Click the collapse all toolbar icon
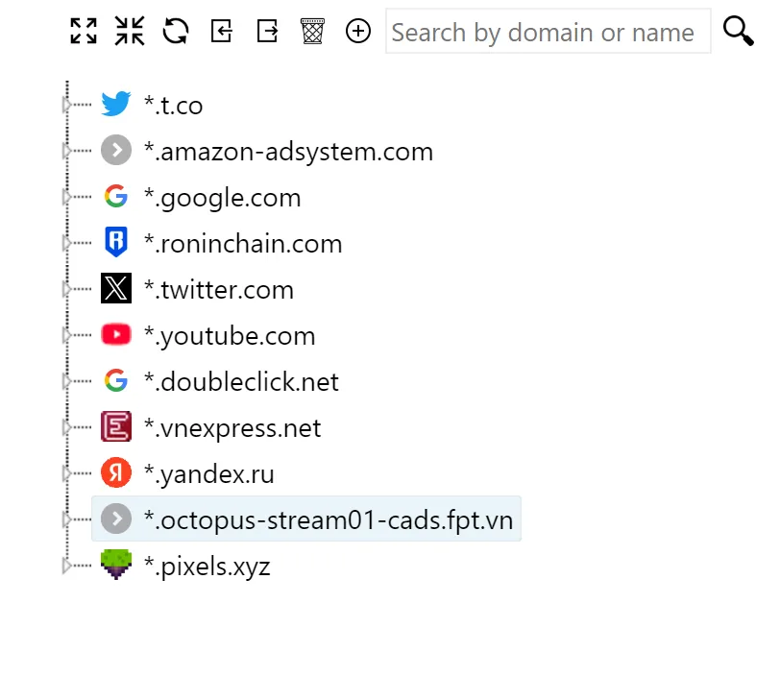 [130, 31]
